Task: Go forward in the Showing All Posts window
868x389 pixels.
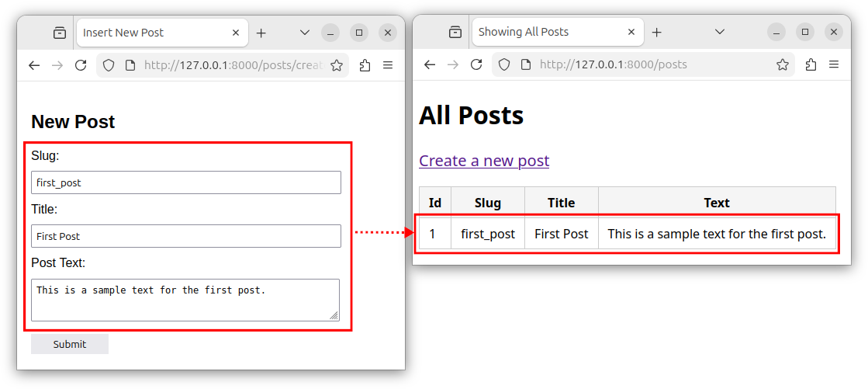Action: (x=453, y=65)
